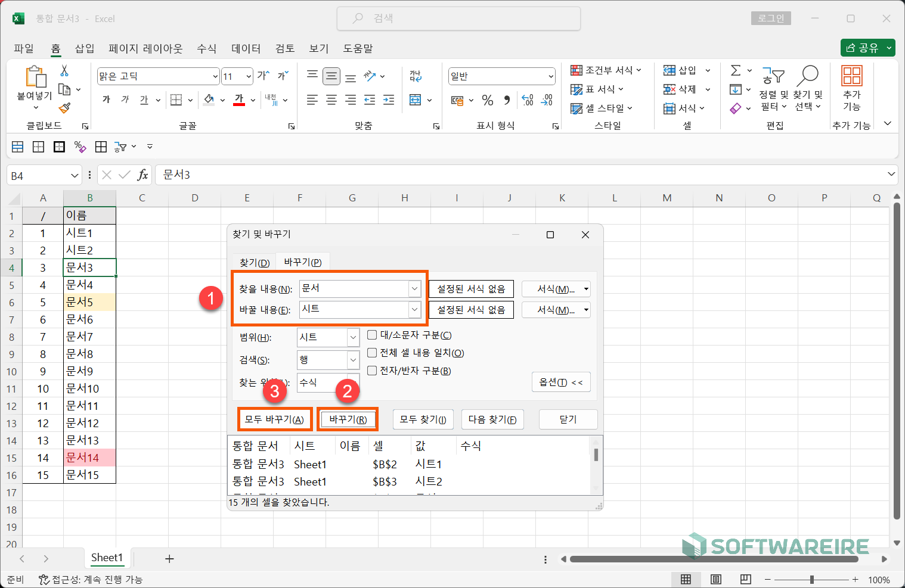Click the Cut scissors icon

(64, 71)
